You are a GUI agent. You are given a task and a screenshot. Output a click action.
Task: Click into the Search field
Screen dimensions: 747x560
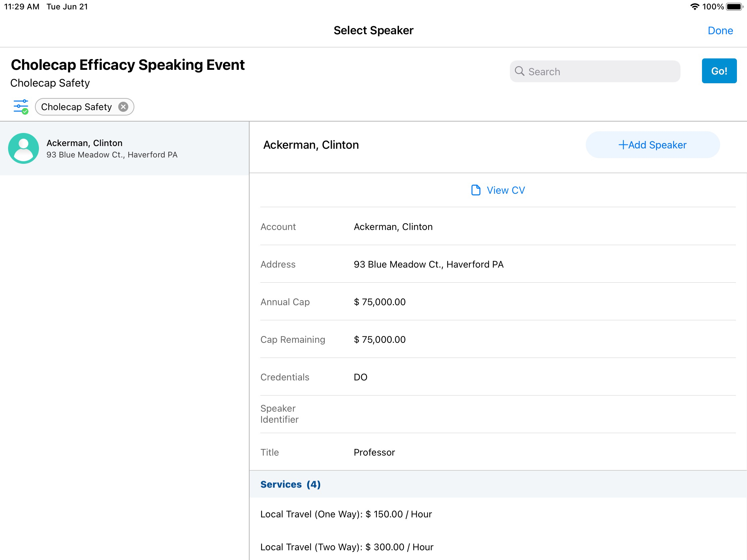(601, 72)
